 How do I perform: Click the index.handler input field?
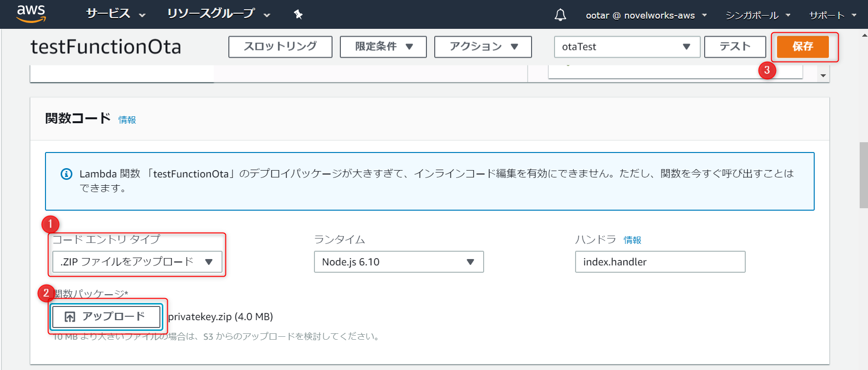pos(660,262)
